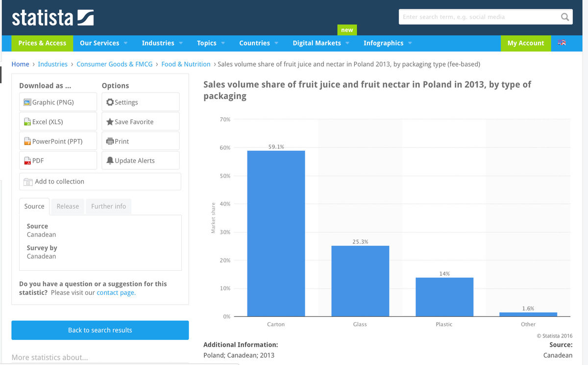Open the chart Settings option
The image size is (588, 365).
pos(140,102)
